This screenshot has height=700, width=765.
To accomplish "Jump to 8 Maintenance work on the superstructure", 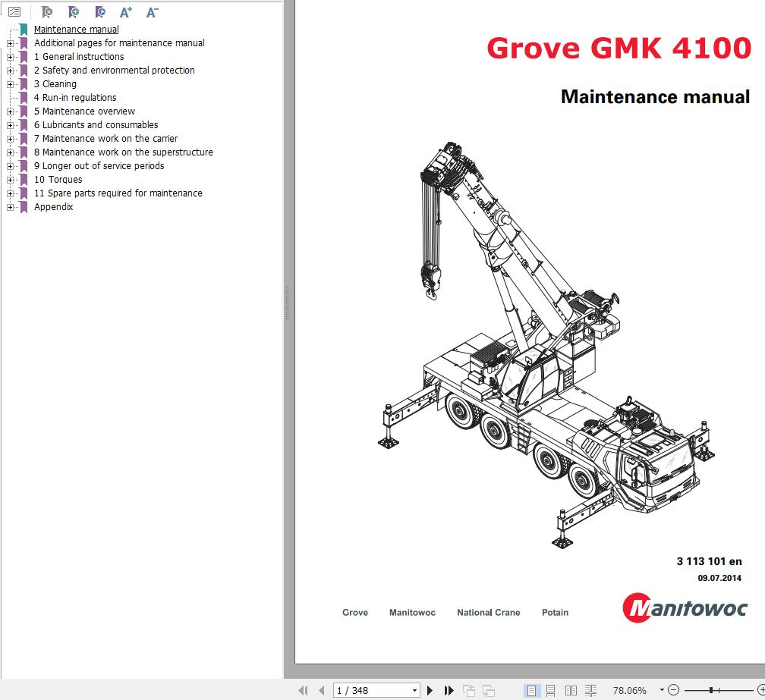I will [124, 152].
